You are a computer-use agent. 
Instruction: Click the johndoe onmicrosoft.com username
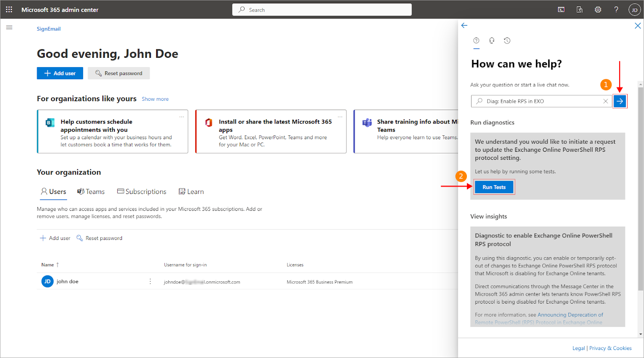point(202,282)
